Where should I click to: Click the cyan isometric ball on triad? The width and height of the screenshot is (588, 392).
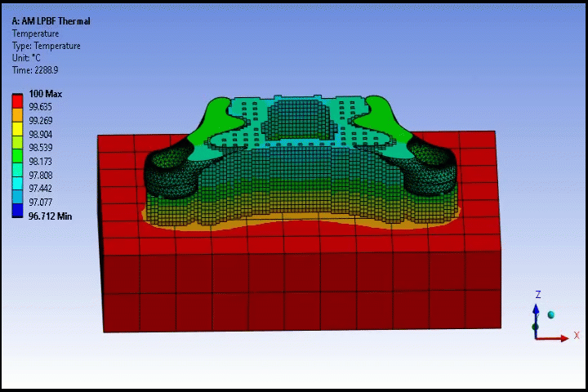(551, 314)
